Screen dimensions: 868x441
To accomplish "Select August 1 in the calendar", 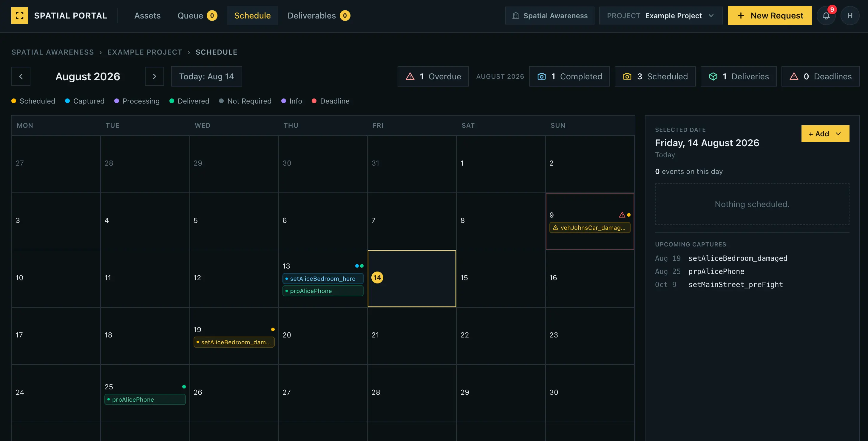I will [501, 164].
